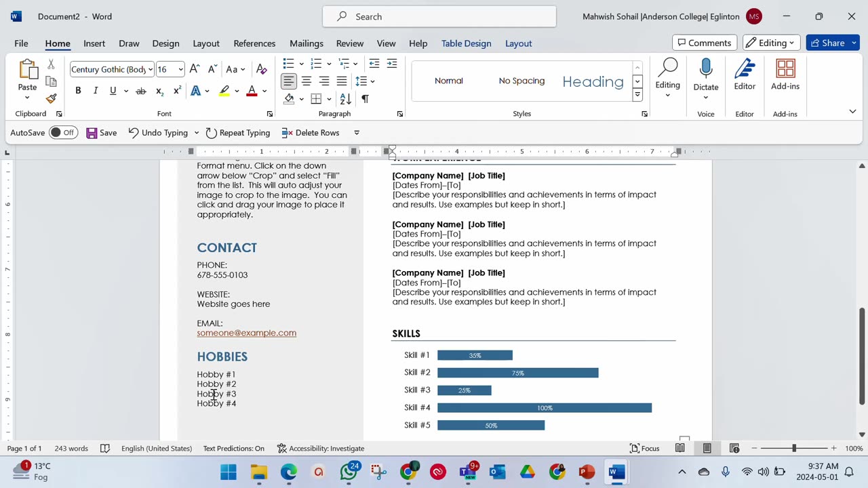The image size is (868, 488).
Task: Apply red font color swatch
Action: click(x=252, y=91)
